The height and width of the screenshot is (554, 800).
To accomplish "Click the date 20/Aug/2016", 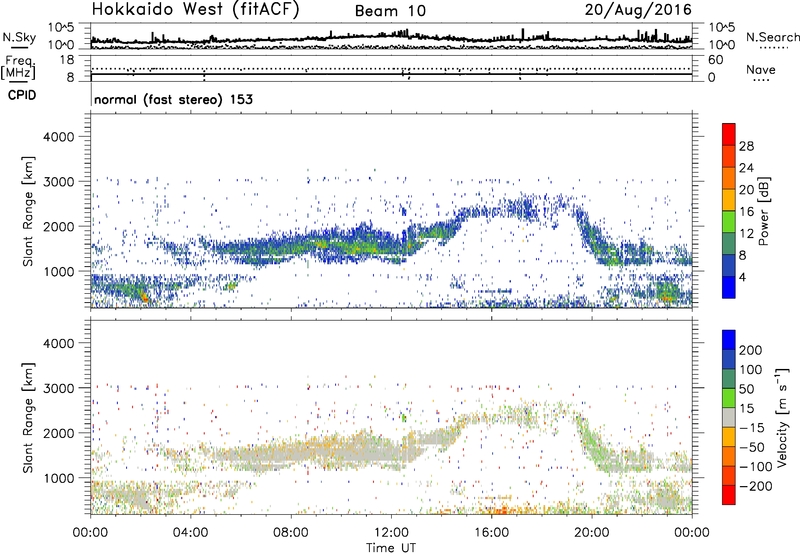I will coord(638,9).
